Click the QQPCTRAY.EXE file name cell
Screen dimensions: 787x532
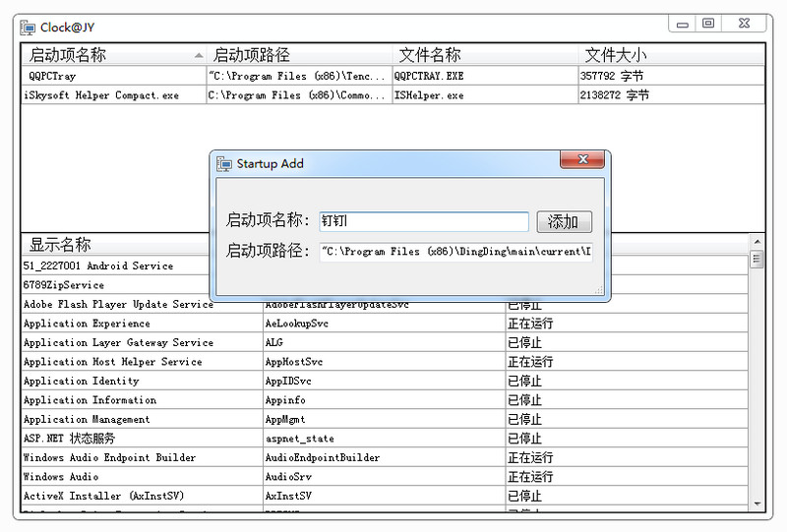[485, 76]
